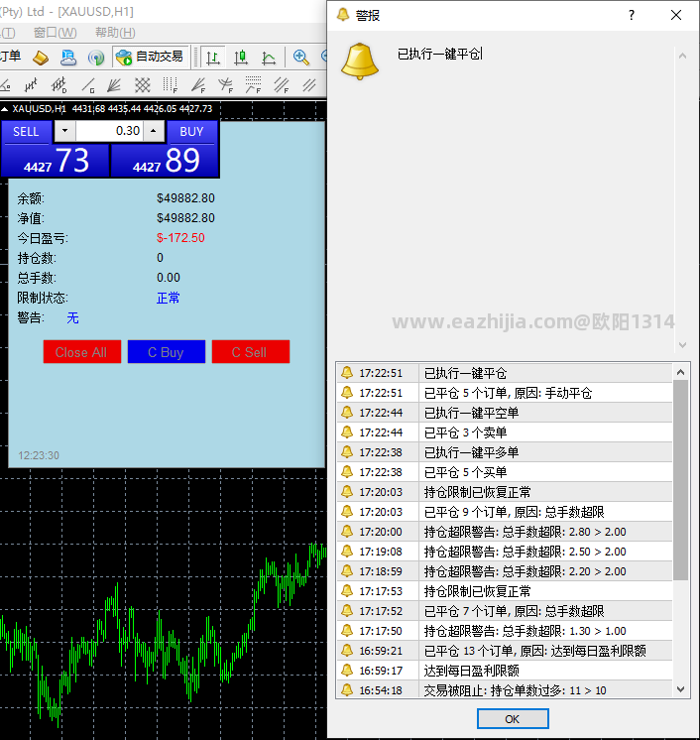Select alert row 已平仓 13 个订单

point(505,651)
